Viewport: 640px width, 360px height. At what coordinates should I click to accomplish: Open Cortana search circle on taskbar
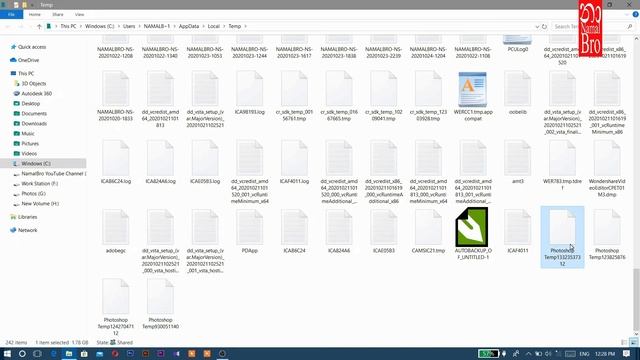pyautogui.click(x=22, y=353)
